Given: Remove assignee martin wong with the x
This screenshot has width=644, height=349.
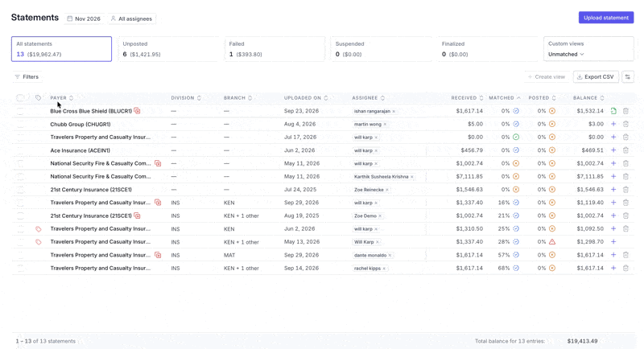Looking at the screenshot, I should (385, 125).
